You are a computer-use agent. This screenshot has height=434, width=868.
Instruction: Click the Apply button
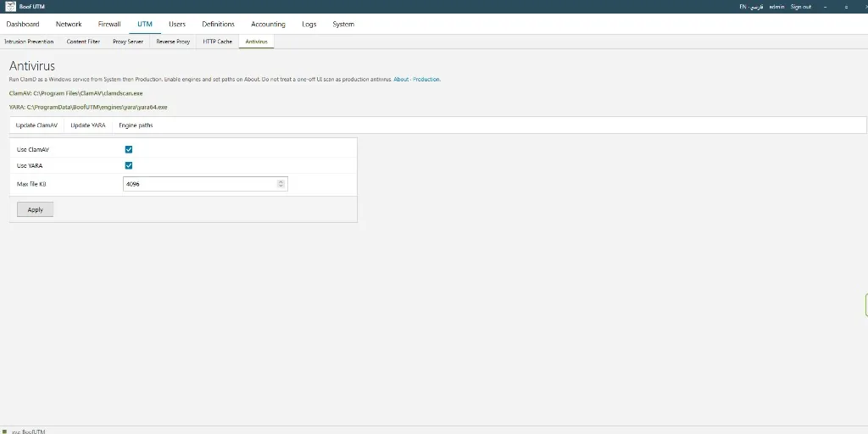pyautogui.click(x=35, y=210)
